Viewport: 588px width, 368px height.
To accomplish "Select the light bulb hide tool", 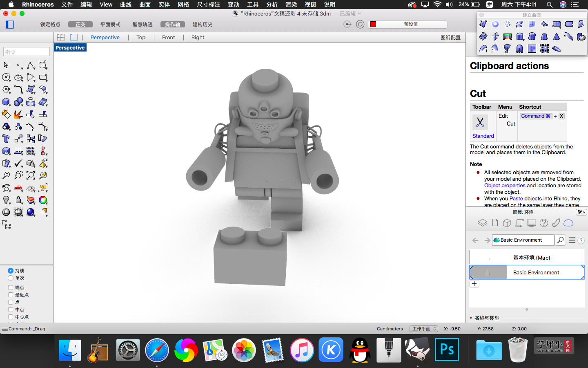I will click(6, 200).
